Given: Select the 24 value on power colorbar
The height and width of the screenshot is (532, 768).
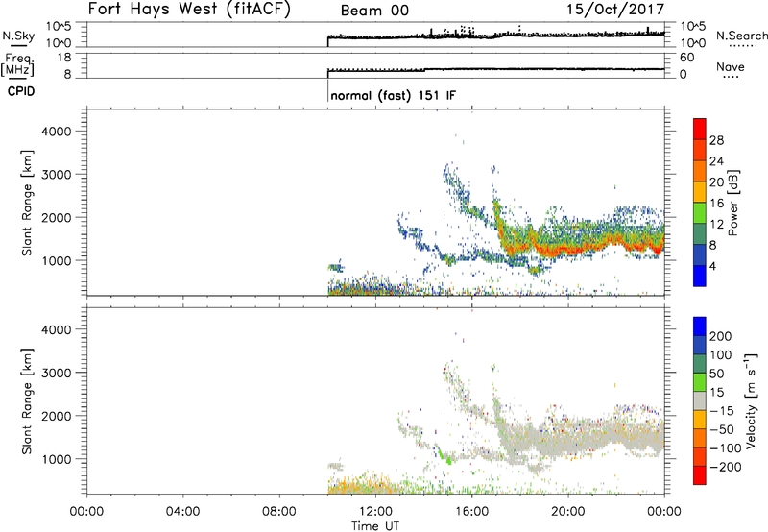Looking at the screenshot, I should click(716, 161).
